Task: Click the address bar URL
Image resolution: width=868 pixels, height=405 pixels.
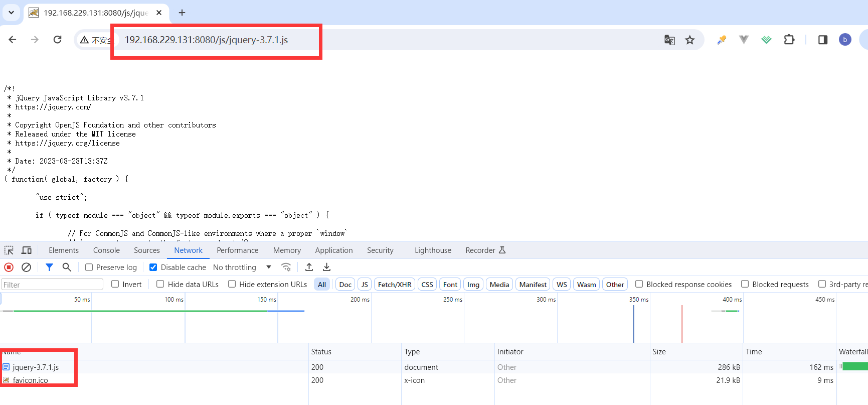Action: coord(206,40)
